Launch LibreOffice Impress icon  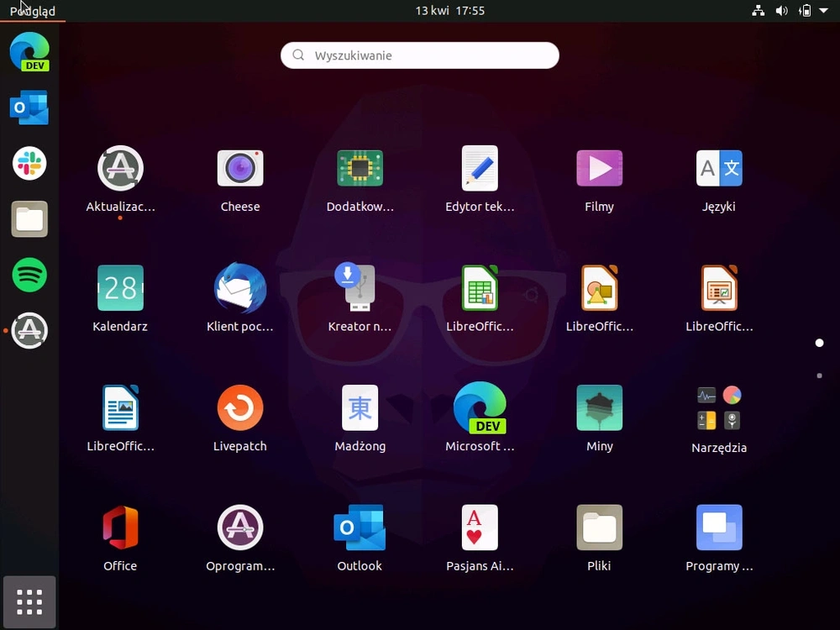pyautogui.click(x=719, y=288)
